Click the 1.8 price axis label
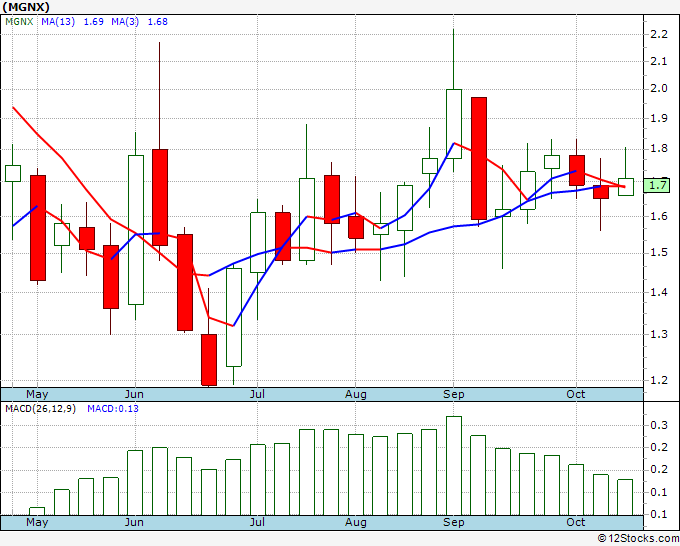The image size is (680, 546). tap(659, 149)
